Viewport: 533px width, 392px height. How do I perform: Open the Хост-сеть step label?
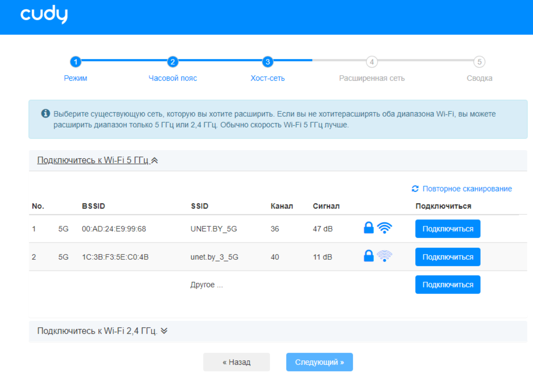[x=268, y=78]
